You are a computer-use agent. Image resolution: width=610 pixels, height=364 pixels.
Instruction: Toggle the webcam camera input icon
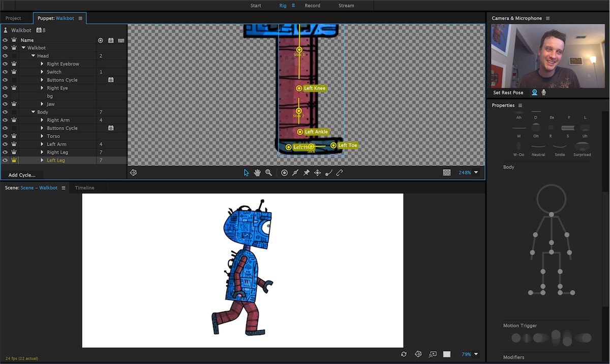point(535,92)
